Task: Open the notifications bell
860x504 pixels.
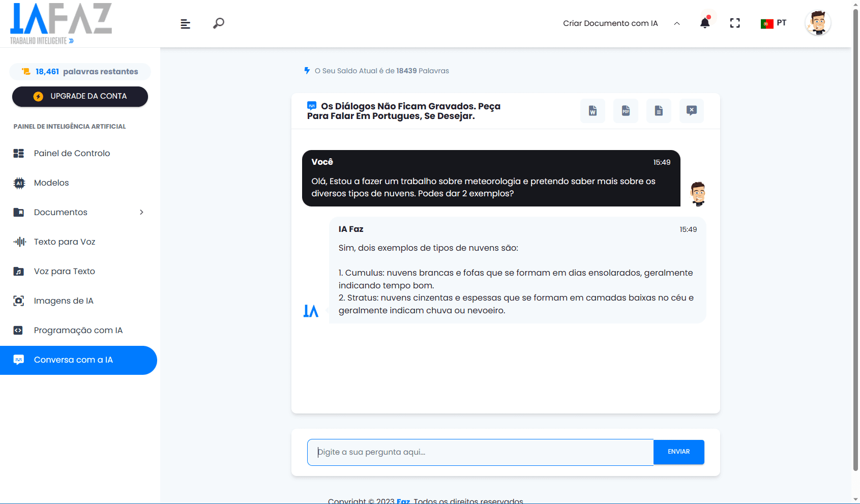Action: [x=705, y=23]
